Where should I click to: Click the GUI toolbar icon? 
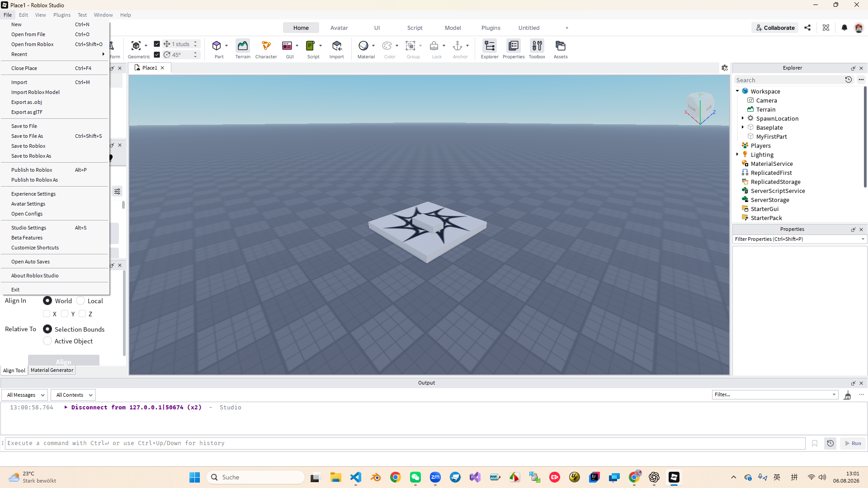[x=287, y=46]
